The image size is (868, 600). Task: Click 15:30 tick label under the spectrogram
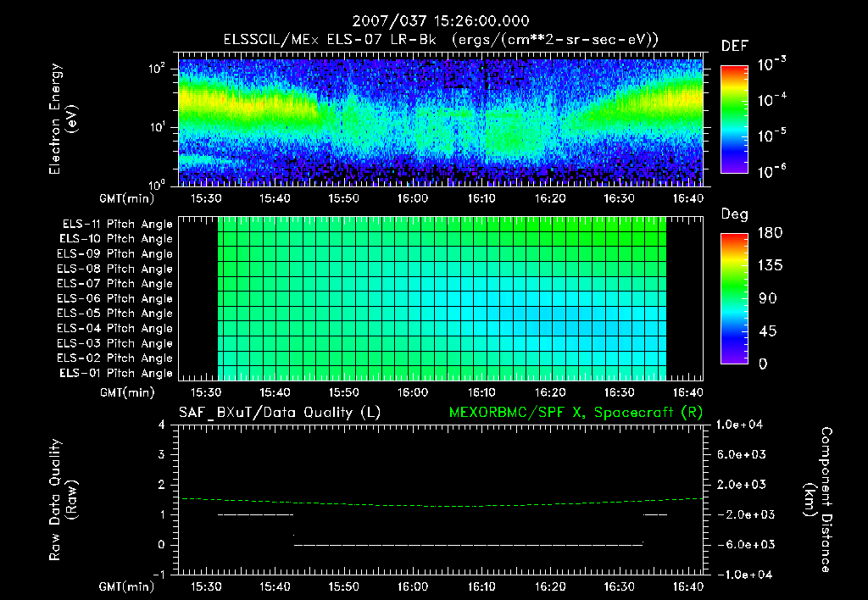[206, 198]
